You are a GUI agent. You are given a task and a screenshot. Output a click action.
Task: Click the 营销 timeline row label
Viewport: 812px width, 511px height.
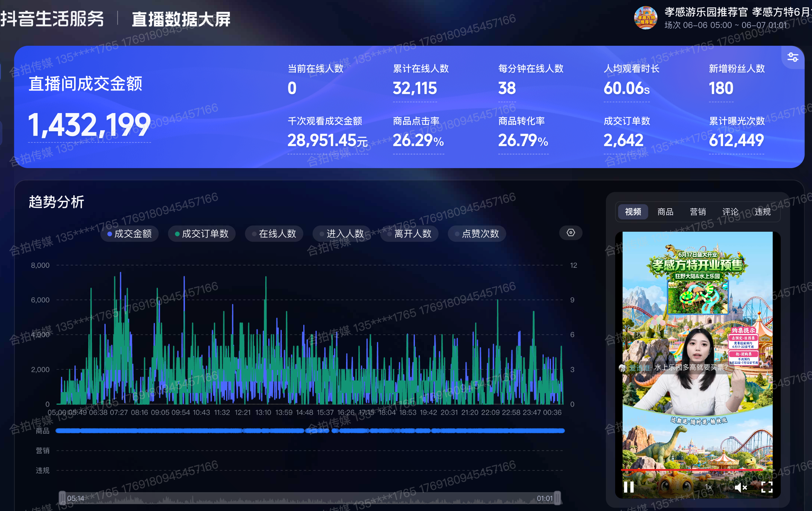coord(42,450)
